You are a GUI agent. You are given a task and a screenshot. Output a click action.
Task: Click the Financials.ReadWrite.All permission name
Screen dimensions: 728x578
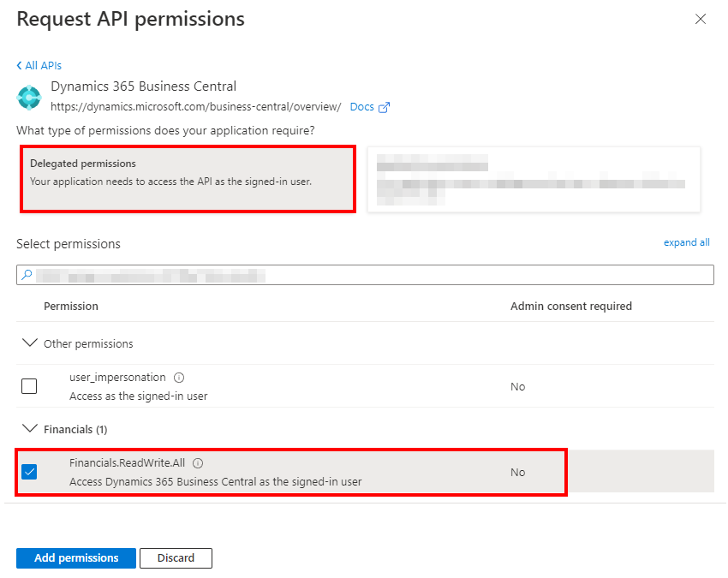coord(128,463)
